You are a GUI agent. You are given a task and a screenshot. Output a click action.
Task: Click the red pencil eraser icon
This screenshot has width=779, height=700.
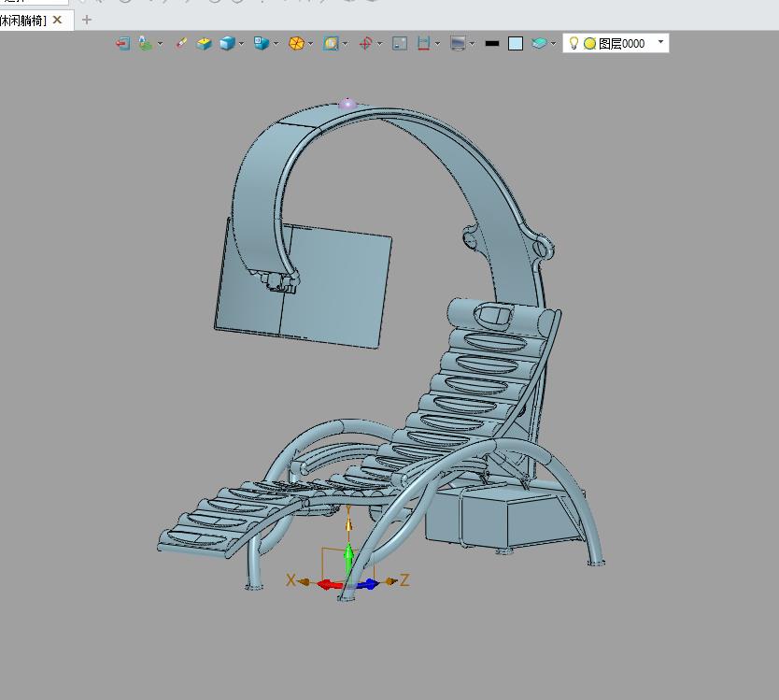point(181,43)
